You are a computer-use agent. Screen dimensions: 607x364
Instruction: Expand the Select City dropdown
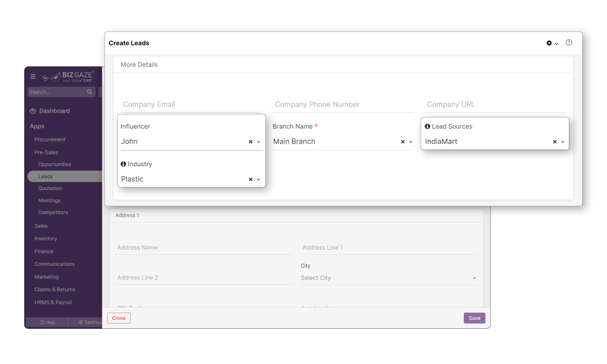(x=474, y=278)
